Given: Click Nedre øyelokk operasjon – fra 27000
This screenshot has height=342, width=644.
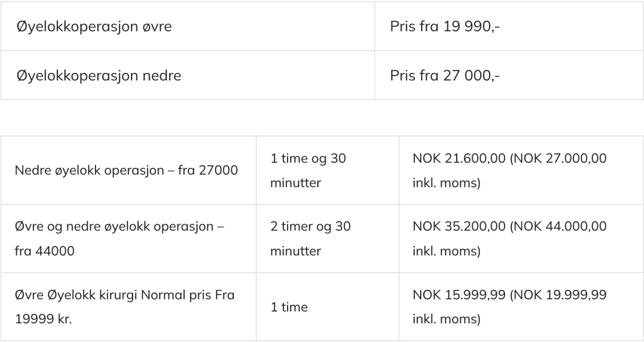Looking at the screenshot, I should pos(126,170).
